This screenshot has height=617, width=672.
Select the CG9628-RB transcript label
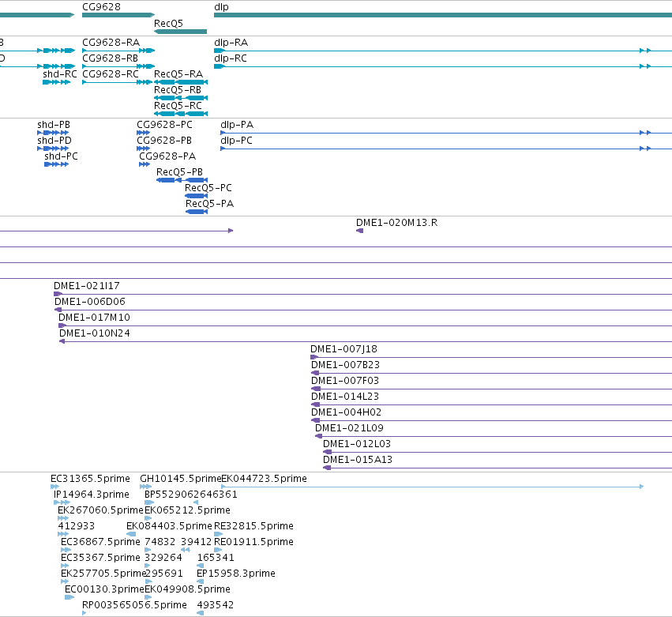tap(110, 58)
